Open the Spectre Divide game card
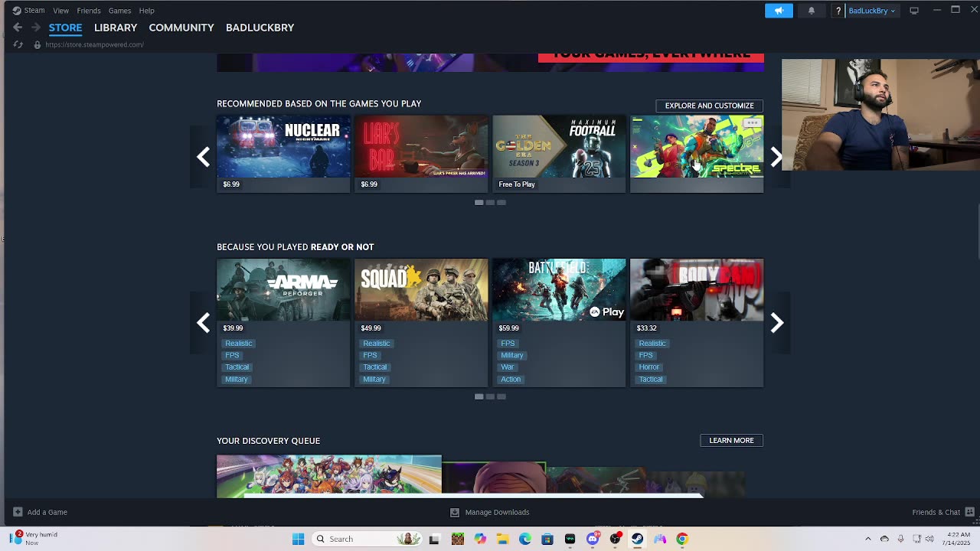This screenshot has width=980, height=551. click(697, 154)
